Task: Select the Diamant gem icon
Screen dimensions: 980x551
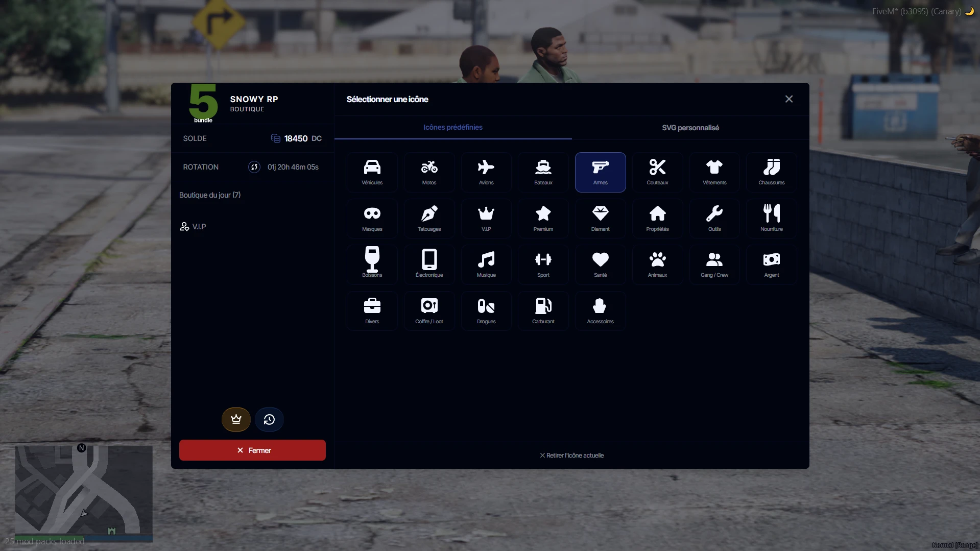Action: click(x=601, y=219)
